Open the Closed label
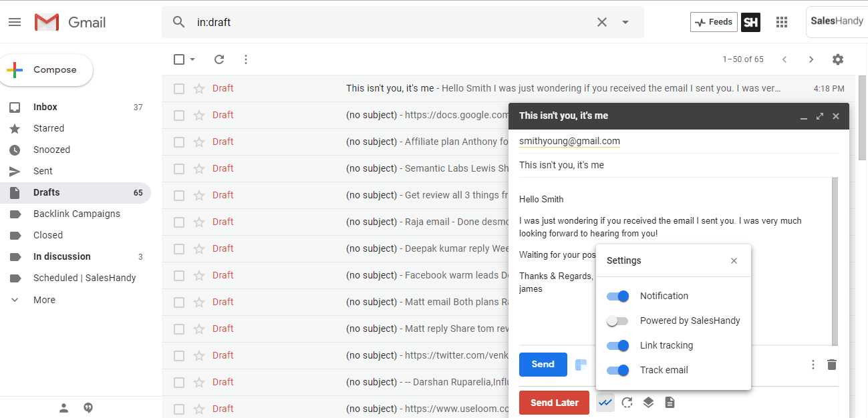The height and width of the screenshot is (418, 868). coord(76,235)
